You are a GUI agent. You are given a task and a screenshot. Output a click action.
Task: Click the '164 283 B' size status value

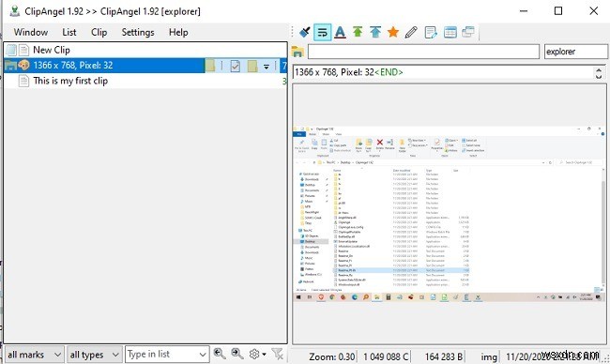coord(444,356)
